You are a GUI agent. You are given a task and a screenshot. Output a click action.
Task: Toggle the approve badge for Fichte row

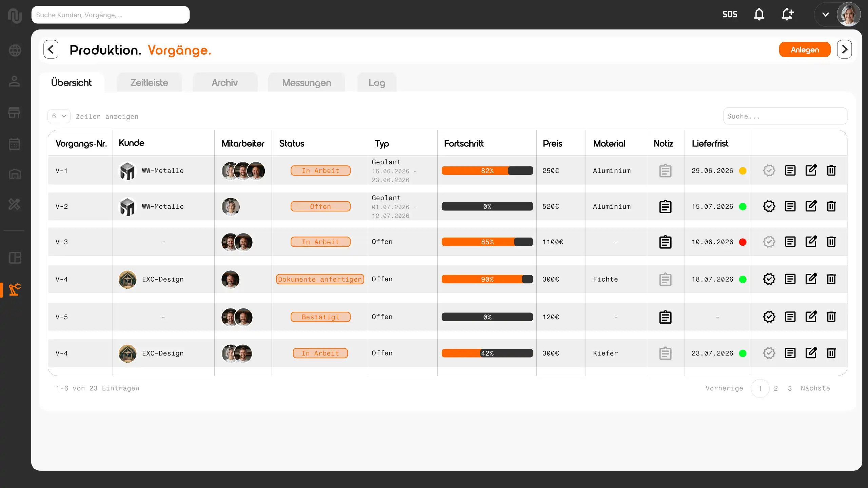tap(769, 279)
